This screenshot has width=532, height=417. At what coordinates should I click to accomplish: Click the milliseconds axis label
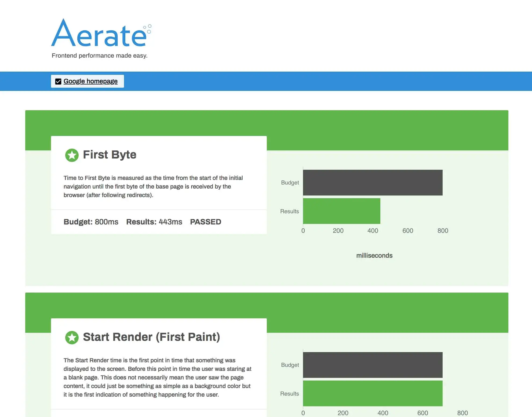click(x=374, y=256)
